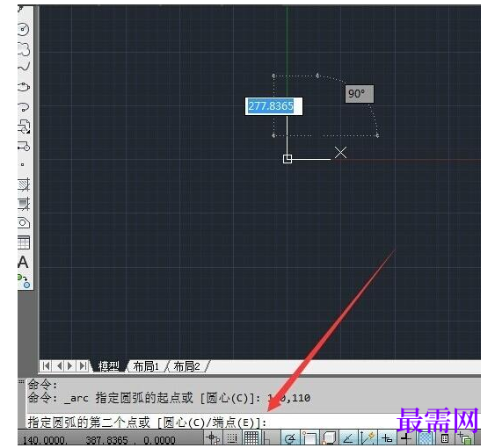Image resolution: width=495 pixels, height=448 pixels.
Task: Select the Multiline Text A tool
Action: tap(23, 262)
